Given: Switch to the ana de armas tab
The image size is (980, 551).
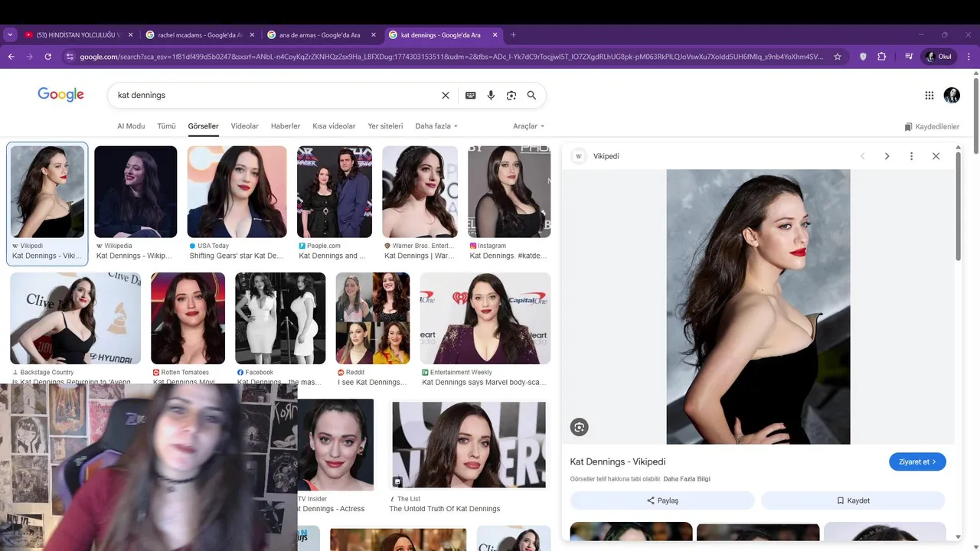Looking at the screenshot, I should 322,35.
